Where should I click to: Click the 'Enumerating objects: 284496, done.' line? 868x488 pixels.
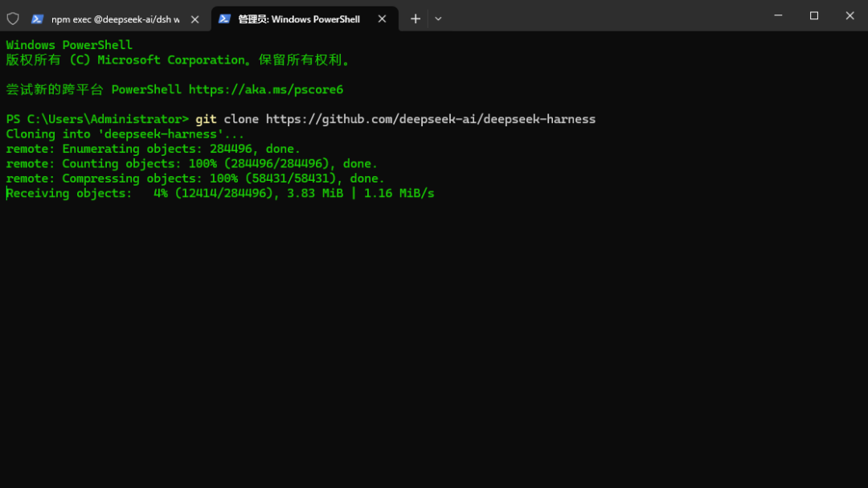154,149
